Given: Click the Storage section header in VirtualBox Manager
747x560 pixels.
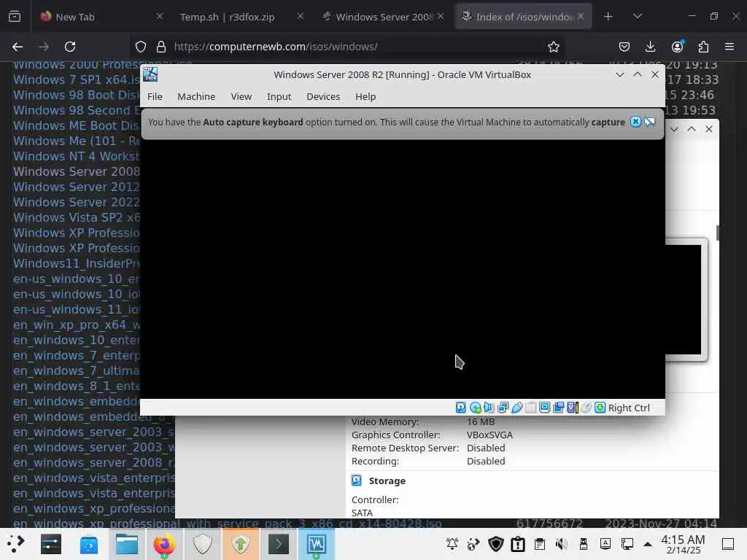Looking at the screenshot, I should point(387,481).
